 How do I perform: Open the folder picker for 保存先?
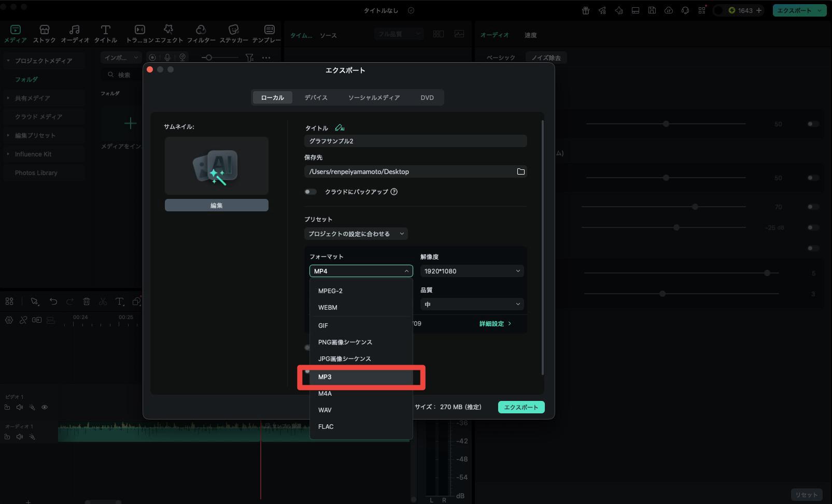point(520,171)
